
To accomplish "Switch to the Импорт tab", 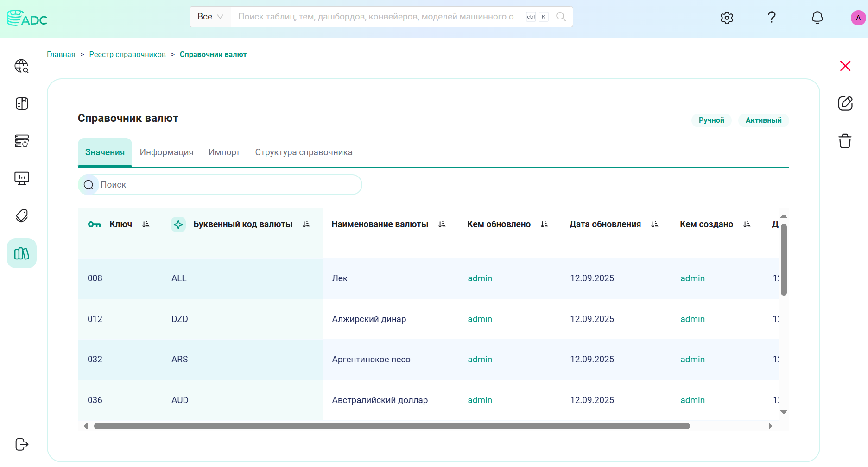I will tap(224, 152).
